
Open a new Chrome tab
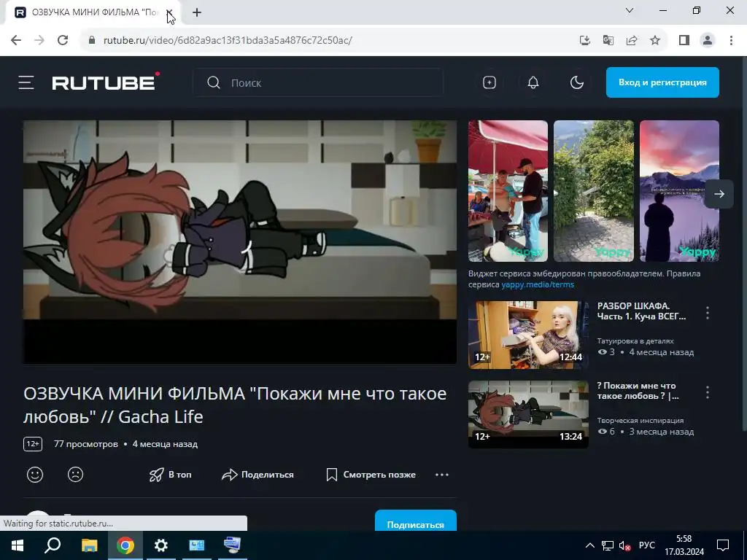pos(197,12)
